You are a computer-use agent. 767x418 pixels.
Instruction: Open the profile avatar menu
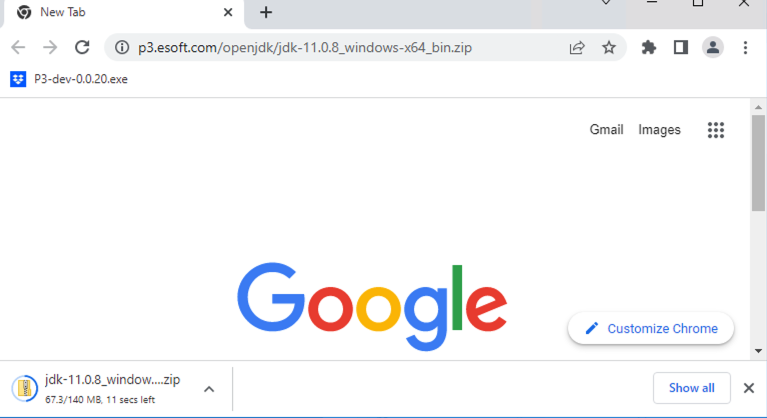(713, 47)
